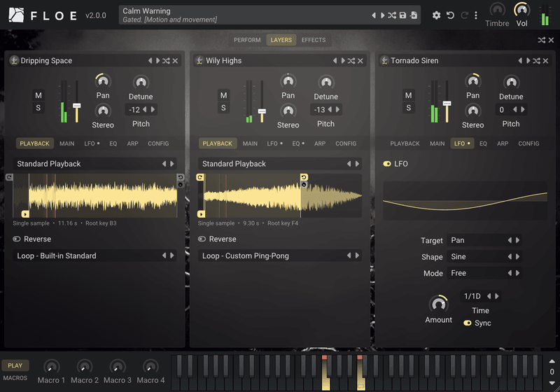Click the loop end handle on Wily Highs waveform
The width and height of the screenshot is (560, 392).
(x=304, y=177)
